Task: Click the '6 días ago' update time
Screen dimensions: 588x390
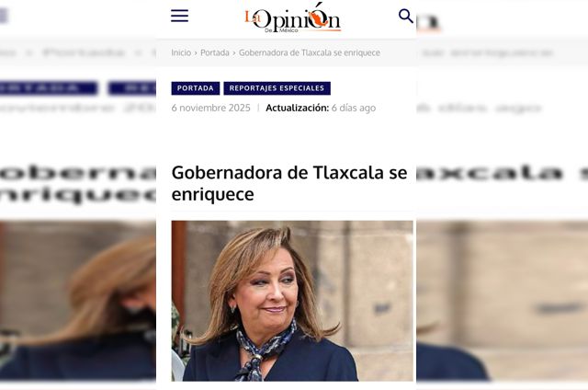Action: [354, 108]
